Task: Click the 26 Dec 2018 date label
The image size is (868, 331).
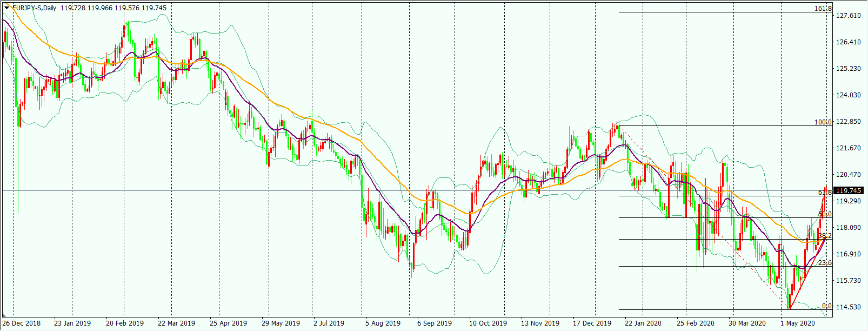Action: 22,323
